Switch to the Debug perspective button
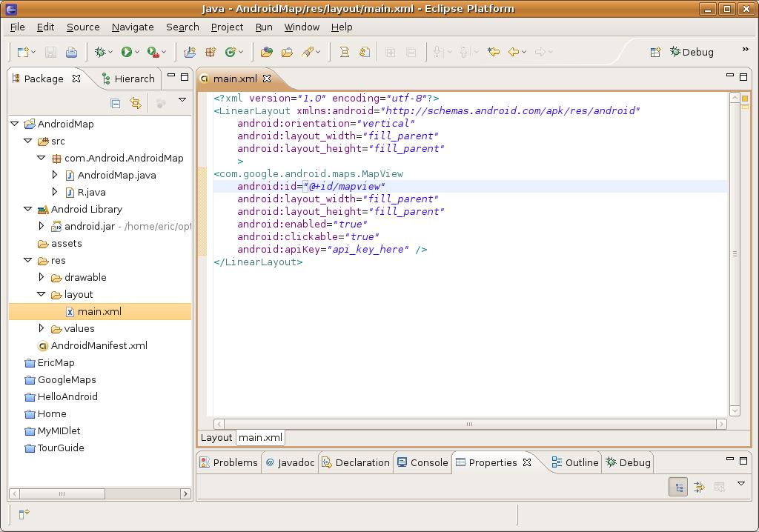 click(x=691, y=52)
